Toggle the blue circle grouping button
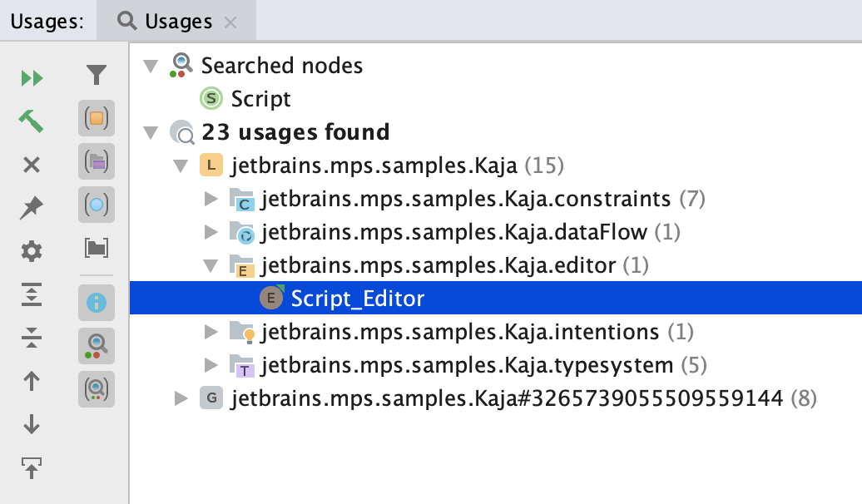Image resolution: width=862 pixels, height=504 pixels. coord(97,204)
